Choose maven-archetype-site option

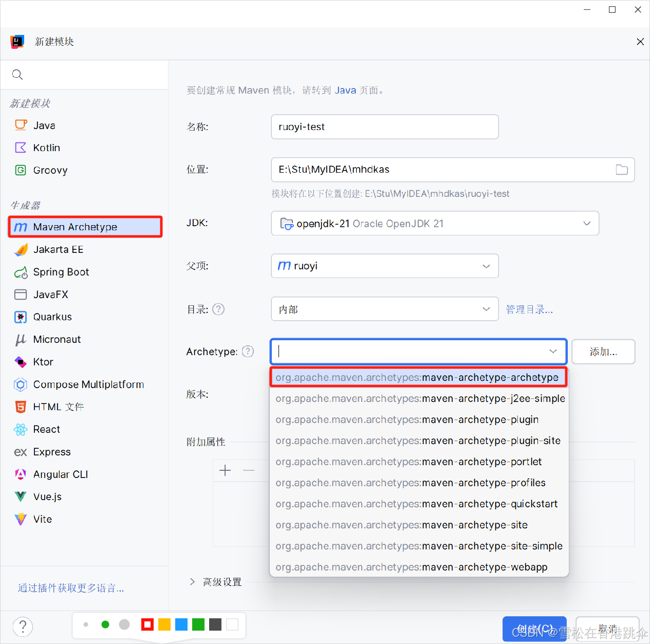coord(419,525)
